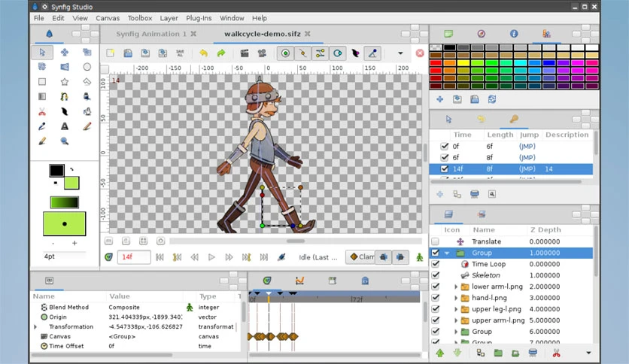Click the Save All icon

[180, 53]
